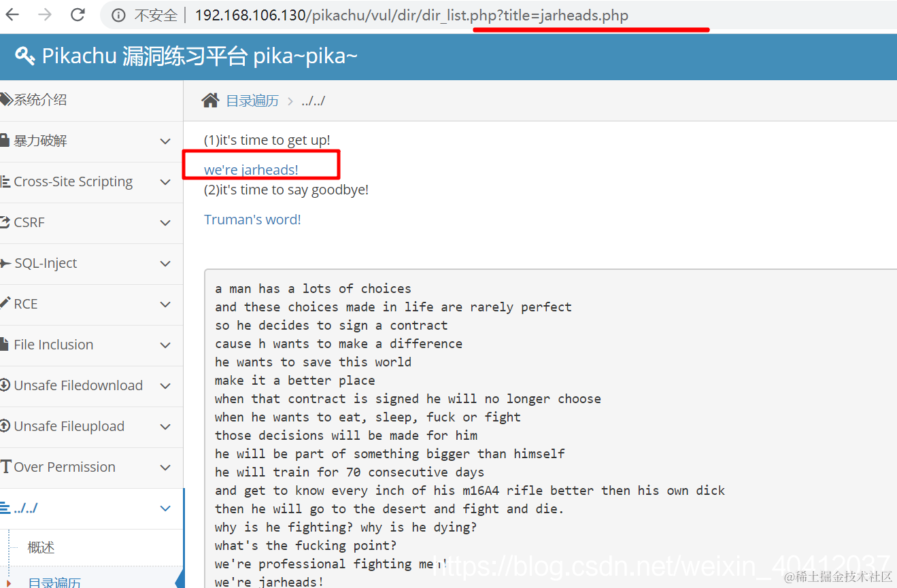Expand the CSRF menu chevron
Screen dimensions: 897x588
165,223
